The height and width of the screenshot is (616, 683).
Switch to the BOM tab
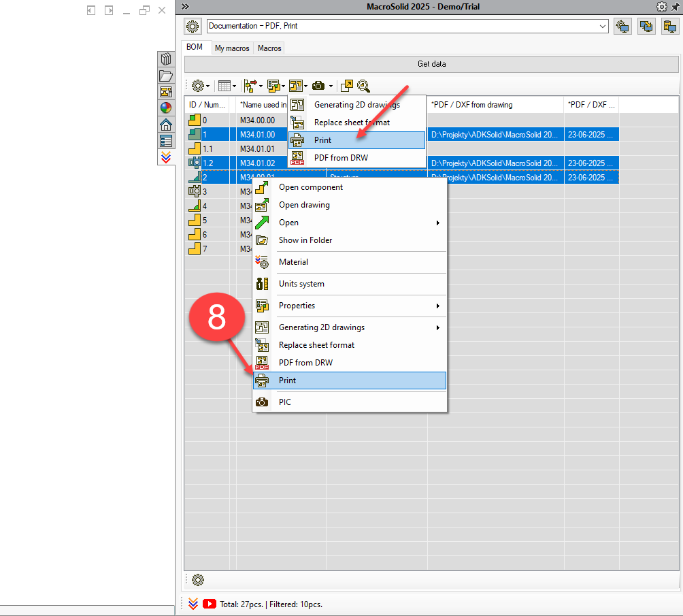[195, 47]
